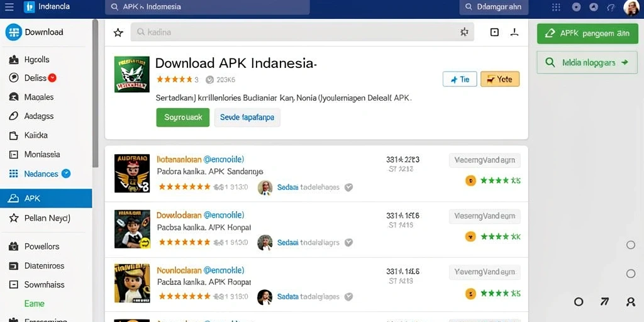Click the sidebar vertical scrollbar
The width and height of the screenshot is (644, 322).
coord(96,94)
